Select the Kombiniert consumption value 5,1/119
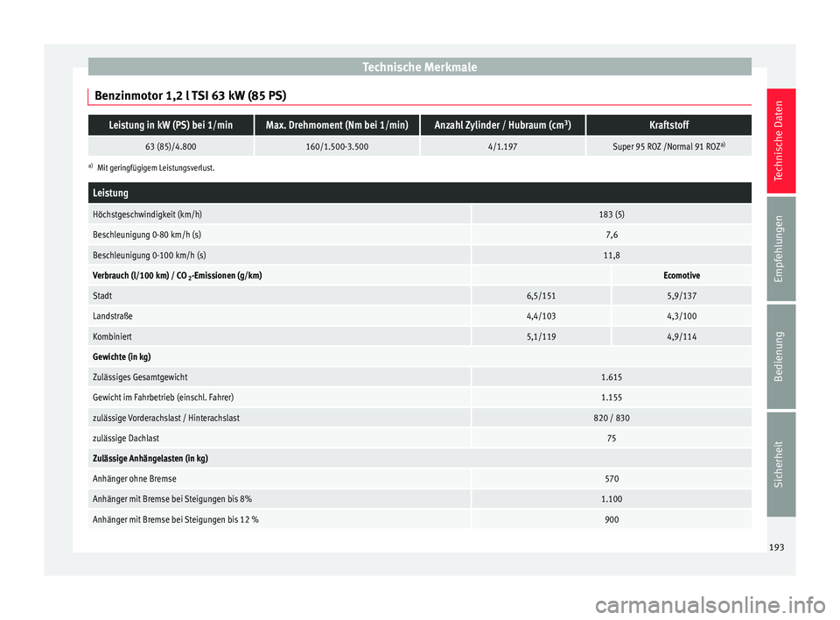Image resolution: width=840 pixels, height=620 pixels. (x=541, y=337)
